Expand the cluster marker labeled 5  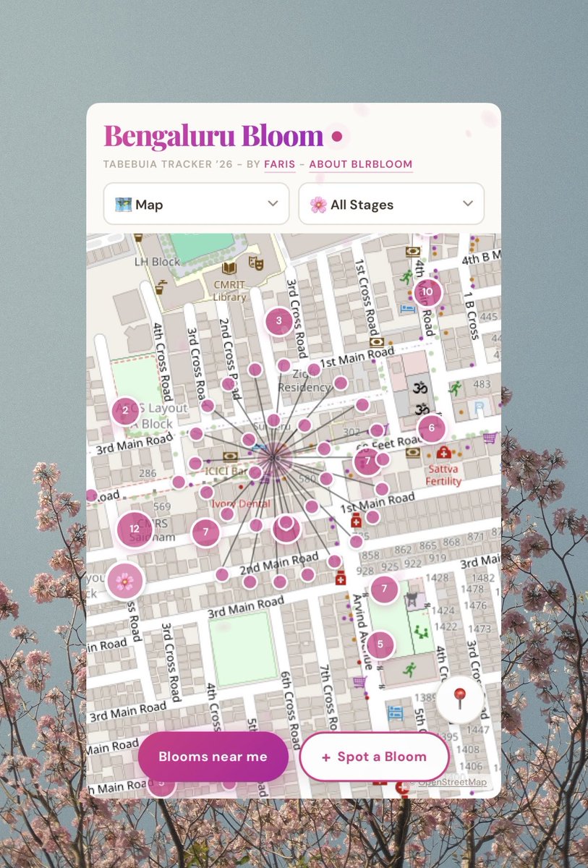[380, 644]
